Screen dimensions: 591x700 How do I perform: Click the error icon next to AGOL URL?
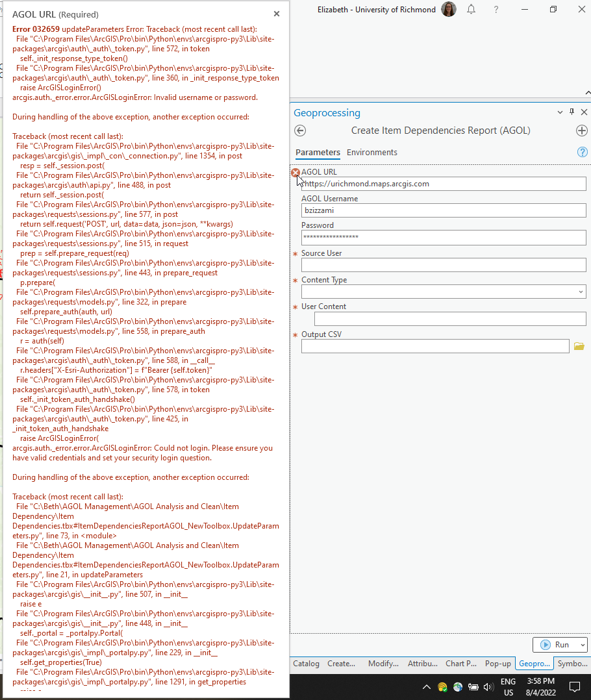click(295, 173)
